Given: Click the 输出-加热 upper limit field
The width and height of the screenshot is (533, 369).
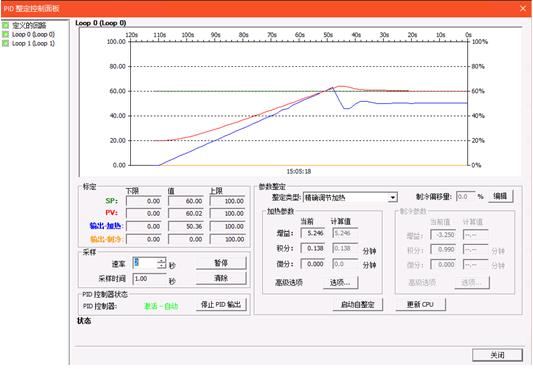Looking at the screenshot, I should pos(228,226).
